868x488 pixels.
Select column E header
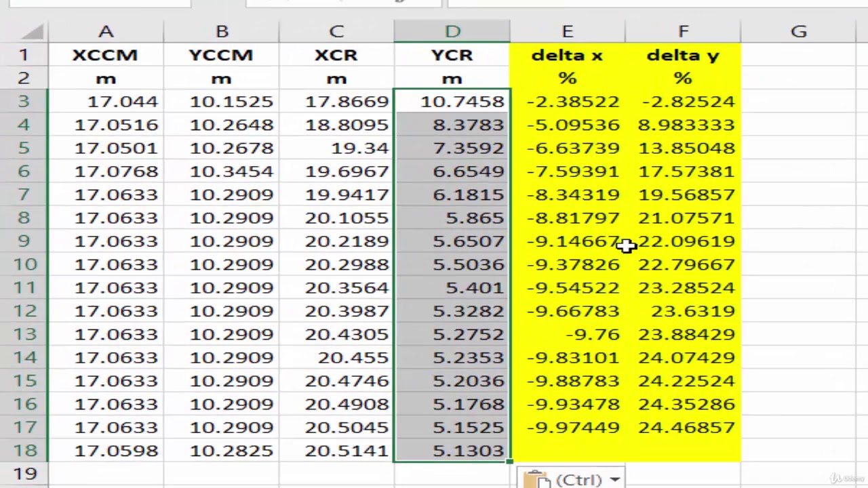568,31
